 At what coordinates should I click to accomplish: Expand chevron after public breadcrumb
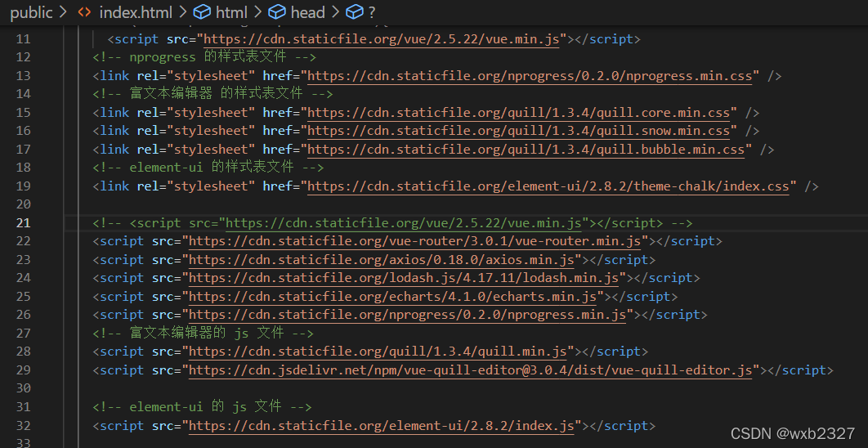pos(63,12)
